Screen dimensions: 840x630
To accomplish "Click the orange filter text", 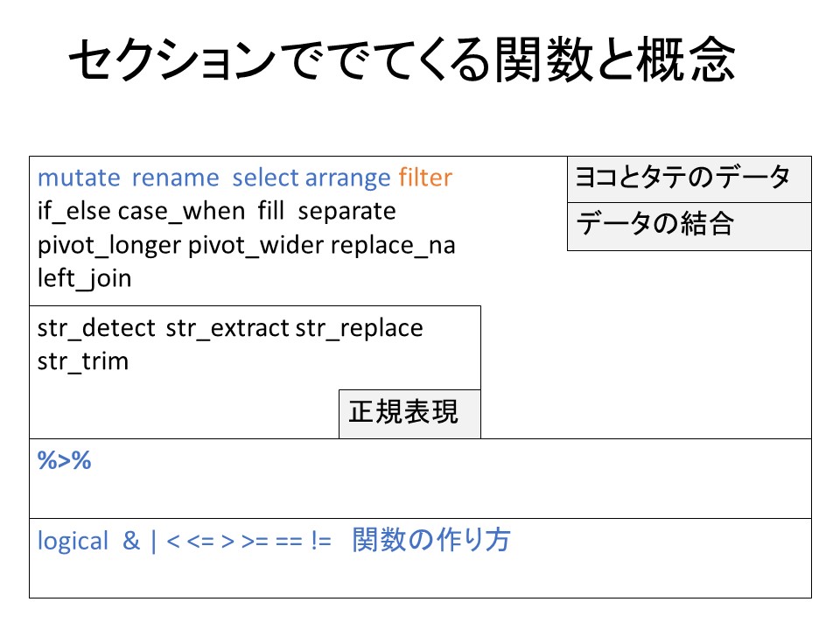I will [x=425, y=178].
